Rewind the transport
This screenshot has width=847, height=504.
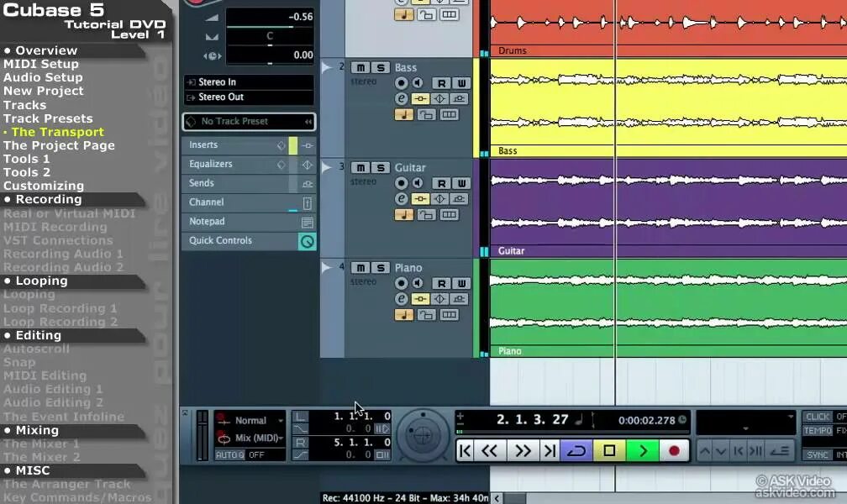[x=489, y=450]
